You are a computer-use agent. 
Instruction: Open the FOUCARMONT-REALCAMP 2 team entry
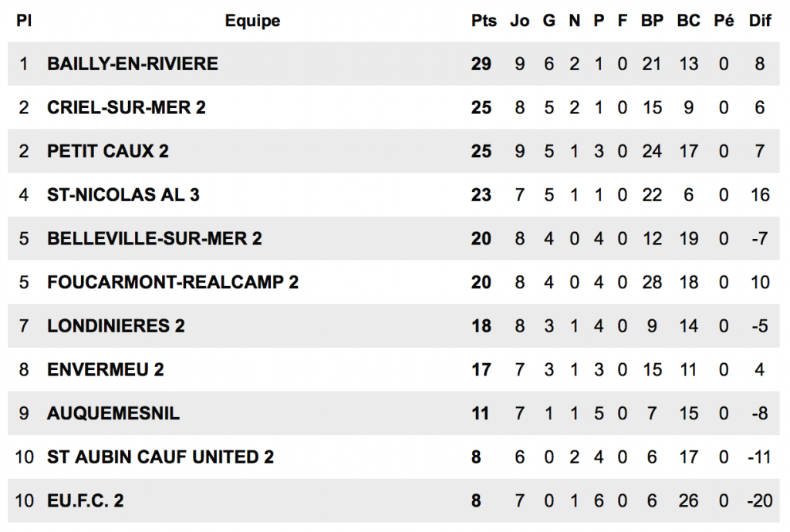[173, 282]
